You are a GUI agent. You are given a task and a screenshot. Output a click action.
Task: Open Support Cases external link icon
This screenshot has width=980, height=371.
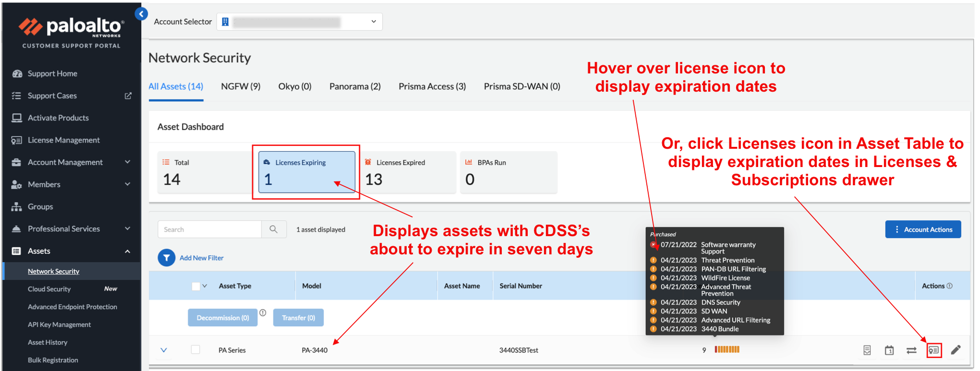tap(128, 96)
